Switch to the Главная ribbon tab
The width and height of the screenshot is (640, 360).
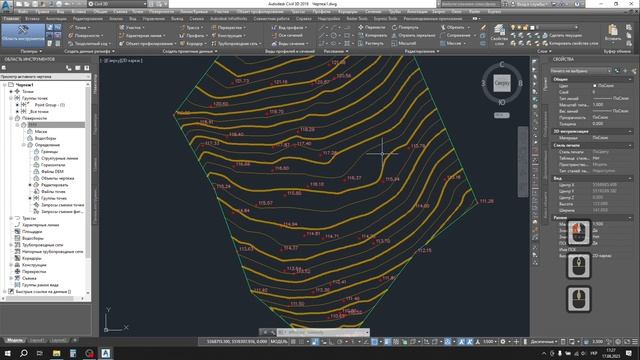coord(11,19)
